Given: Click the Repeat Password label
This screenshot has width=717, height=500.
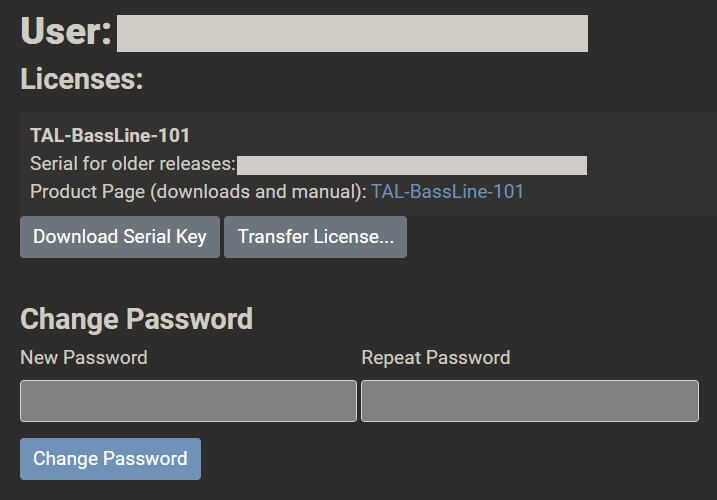Looking at the screenshot, I should coord(435,358).
